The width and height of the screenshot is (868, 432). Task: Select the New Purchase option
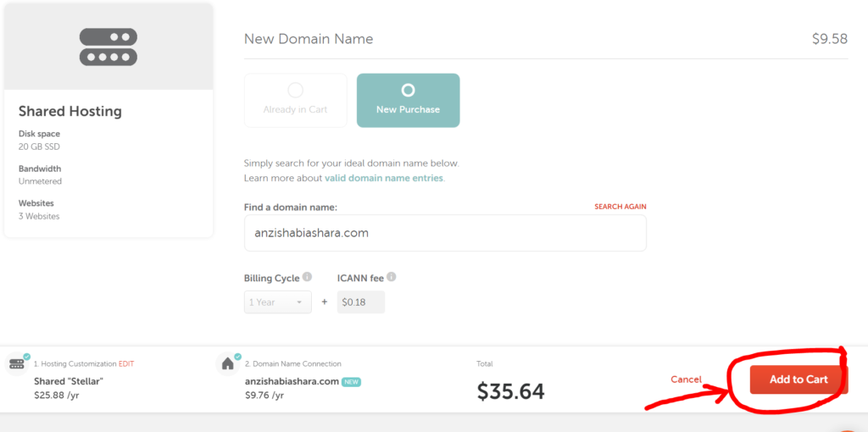pyautogui.click(x=408, y=101)
